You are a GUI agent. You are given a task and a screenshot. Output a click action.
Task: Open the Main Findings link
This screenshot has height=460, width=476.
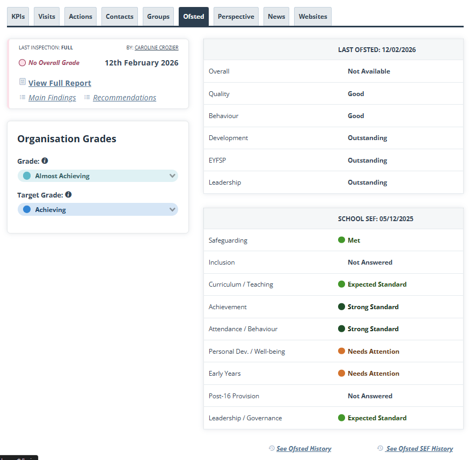(x=52, y=98)
